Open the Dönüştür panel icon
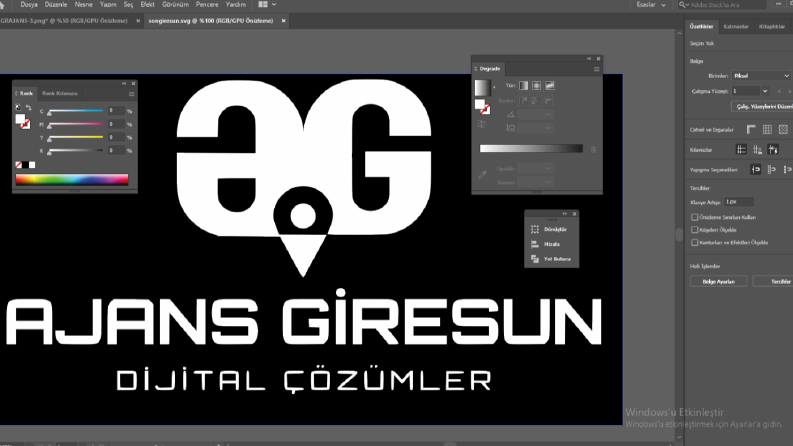793x446 pixels. click(551, 230)
